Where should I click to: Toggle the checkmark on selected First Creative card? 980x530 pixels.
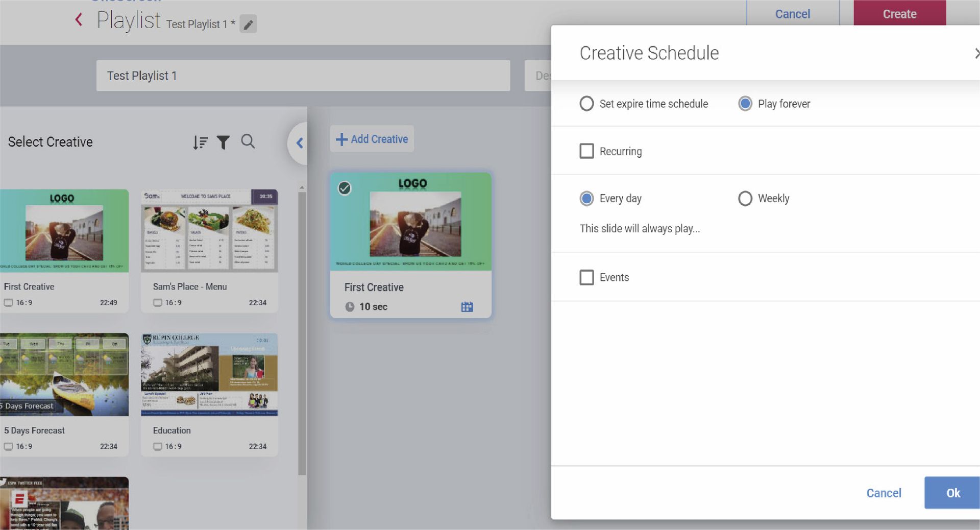point(345,188)
